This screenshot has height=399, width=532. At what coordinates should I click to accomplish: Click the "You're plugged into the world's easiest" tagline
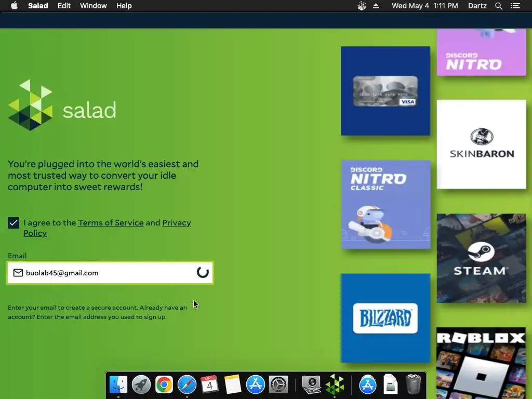103,175
